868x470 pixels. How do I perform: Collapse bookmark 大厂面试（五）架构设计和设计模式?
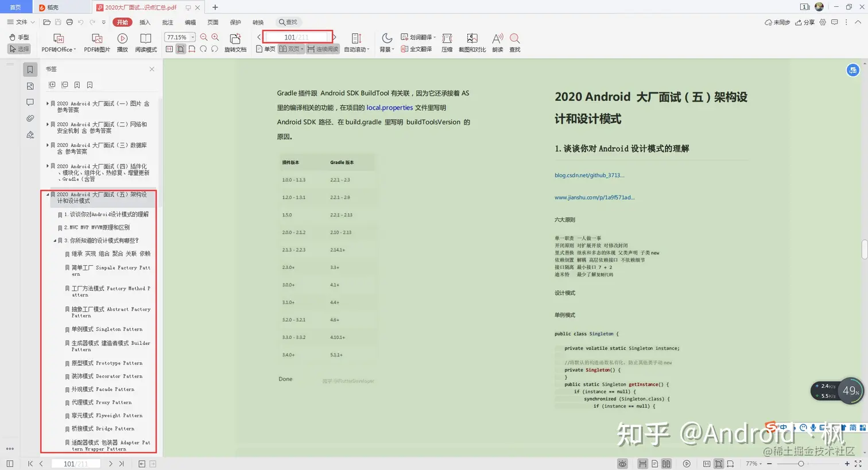click(48, 195)
